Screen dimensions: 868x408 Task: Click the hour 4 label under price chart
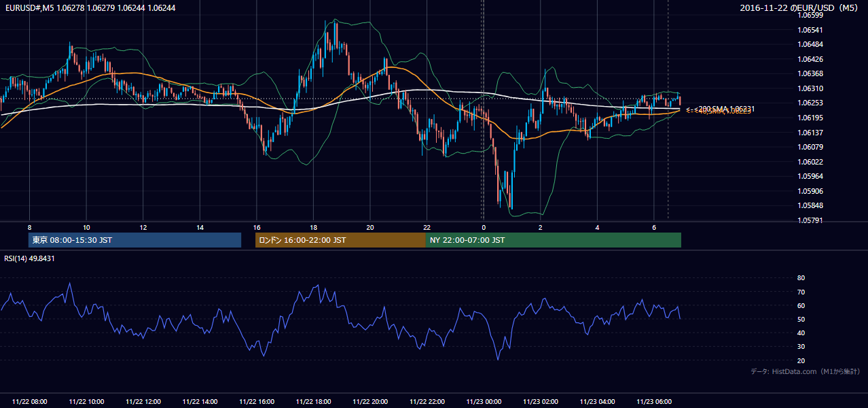click(597, 227)
